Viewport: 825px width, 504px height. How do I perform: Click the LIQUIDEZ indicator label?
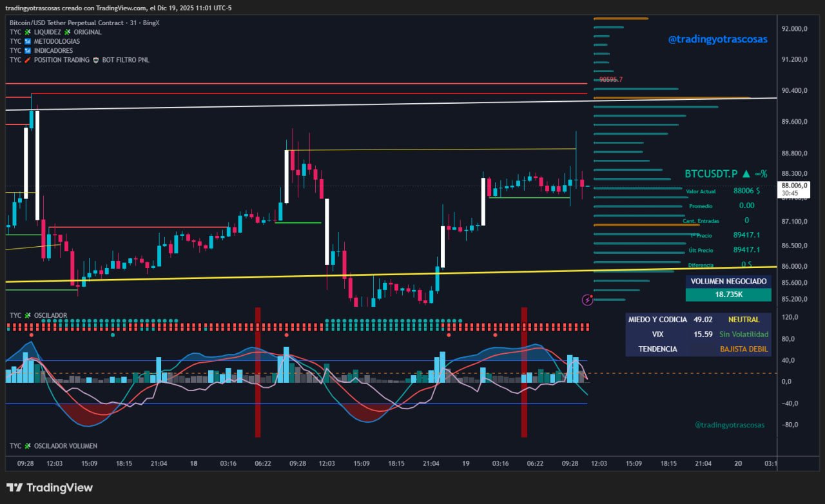pos(48,32)
